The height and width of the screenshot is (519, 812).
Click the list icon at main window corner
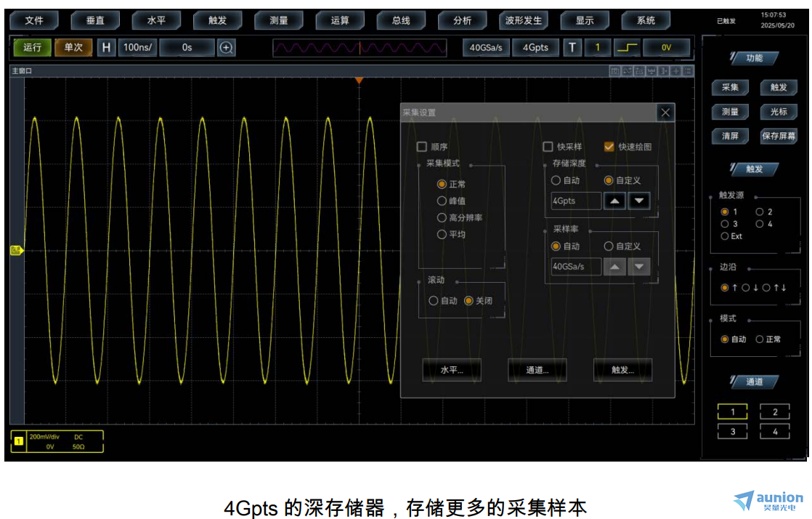point(688,71)
